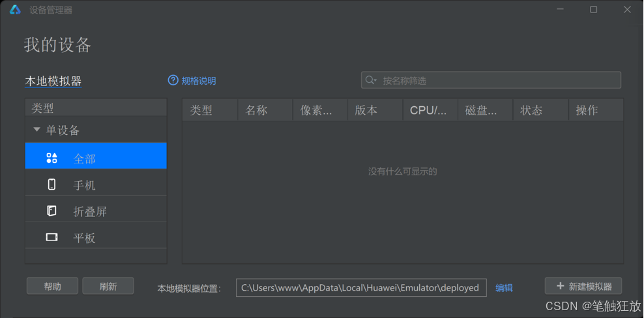Click the question mark help icon
This screenshot has width=644, height=318.
173,80
